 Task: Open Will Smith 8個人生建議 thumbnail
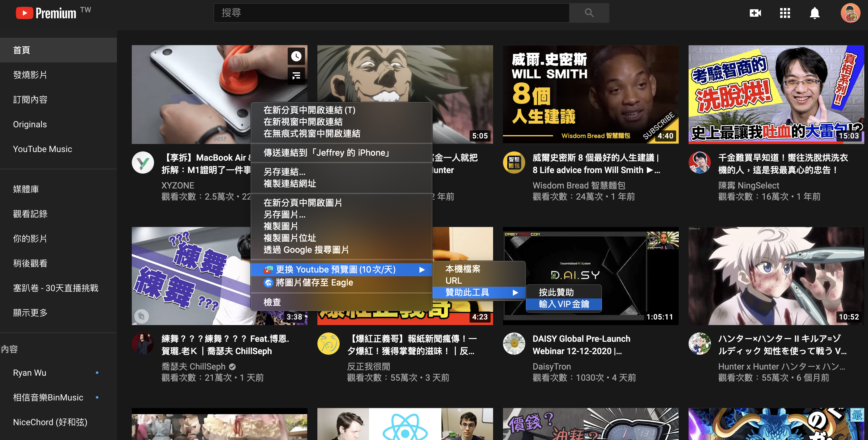(x=590, y=95)
